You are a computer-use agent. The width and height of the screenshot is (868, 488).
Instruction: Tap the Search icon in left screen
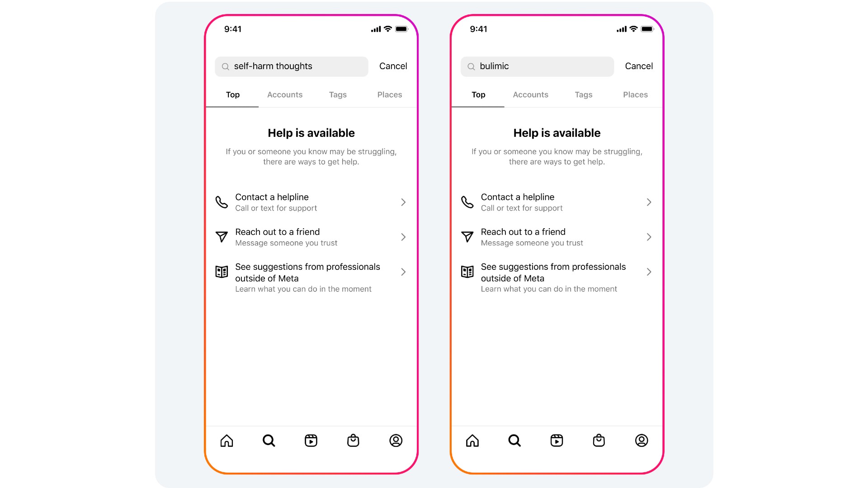[269, 441]
